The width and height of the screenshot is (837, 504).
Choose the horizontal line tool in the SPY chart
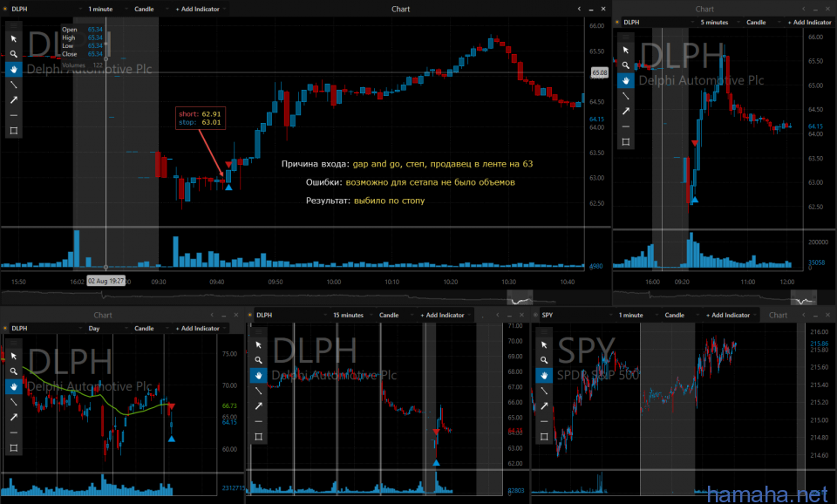pos(544,422)
